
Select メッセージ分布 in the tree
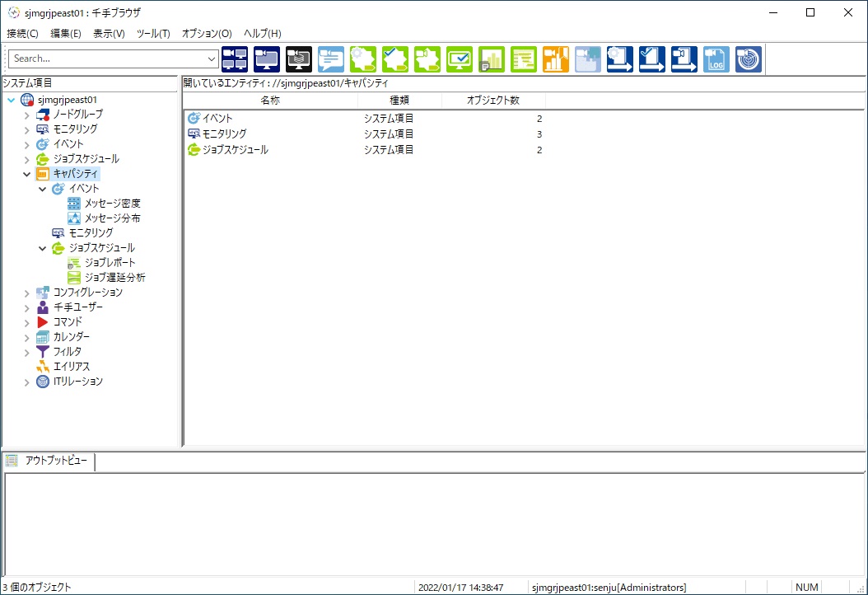click(112, 218)
